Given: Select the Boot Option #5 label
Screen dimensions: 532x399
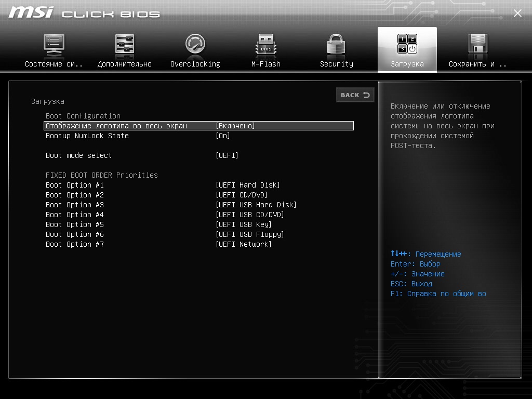Looking at the screenshot, I should 75,224.
